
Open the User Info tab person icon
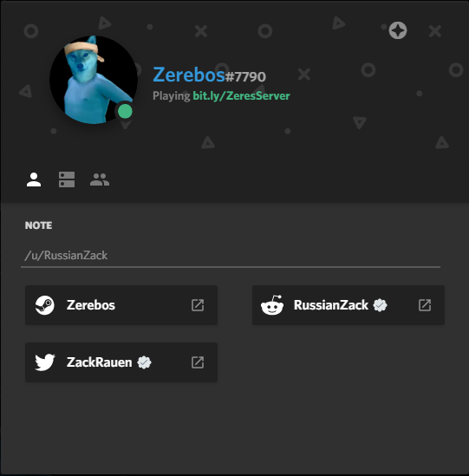(x=34, y=179)
